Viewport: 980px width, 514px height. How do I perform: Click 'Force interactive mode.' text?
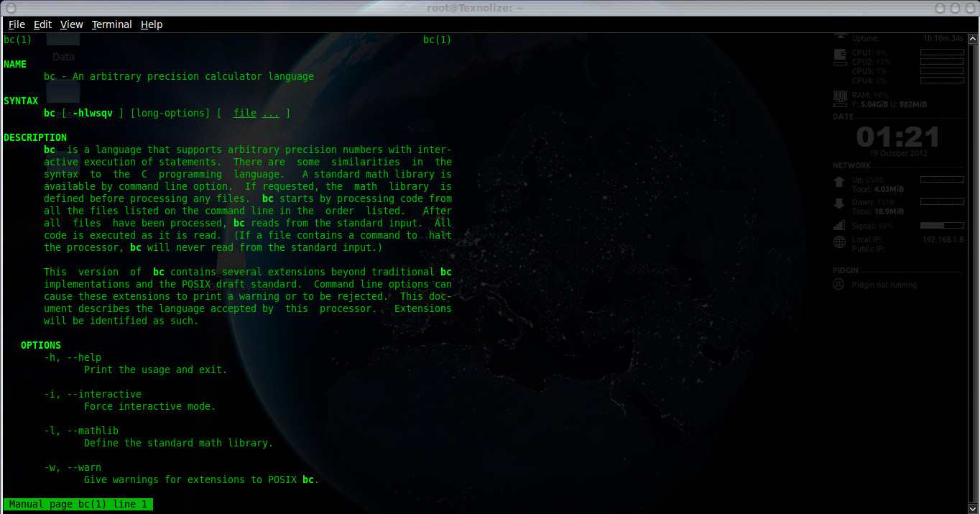pos(150,407)
